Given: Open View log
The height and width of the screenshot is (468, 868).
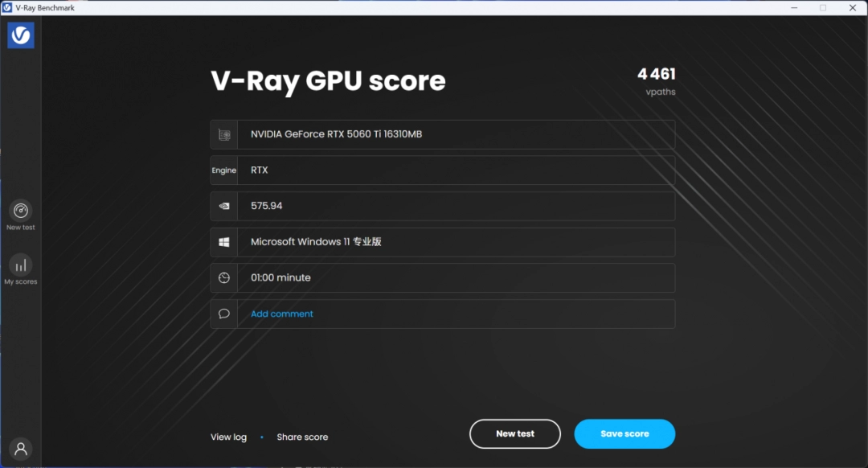Looking at the screenshot, I should (x=227, y=437).
